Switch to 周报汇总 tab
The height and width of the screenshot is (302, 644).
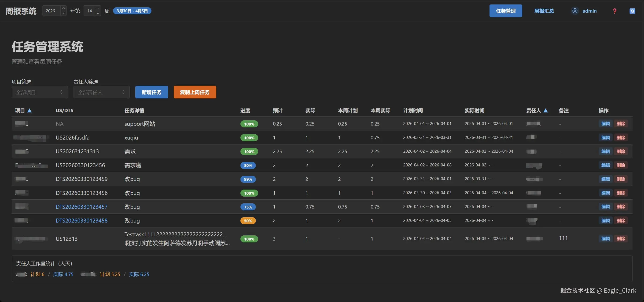coord(544,11)
